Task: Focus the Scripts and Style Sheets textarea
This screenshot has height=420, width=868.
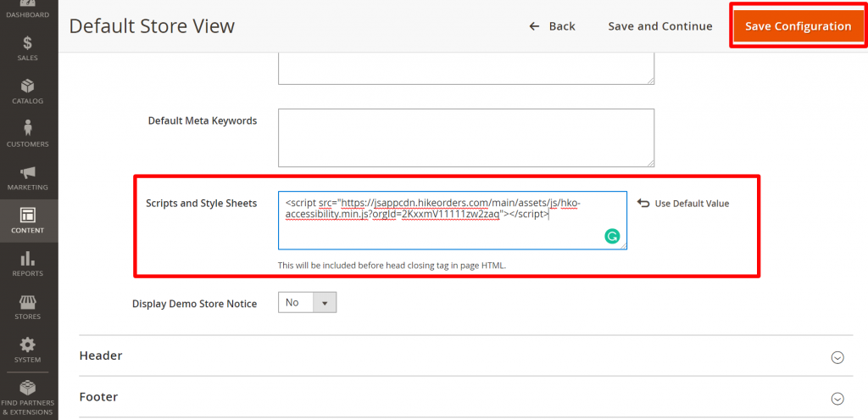Action: click(x=453, y=220)
